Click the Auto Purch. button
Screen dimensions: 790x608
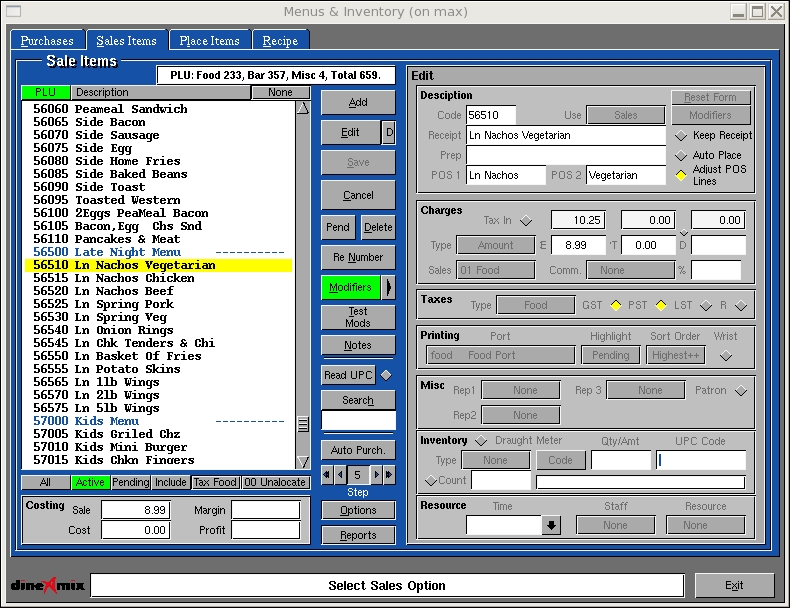point(358,450)
